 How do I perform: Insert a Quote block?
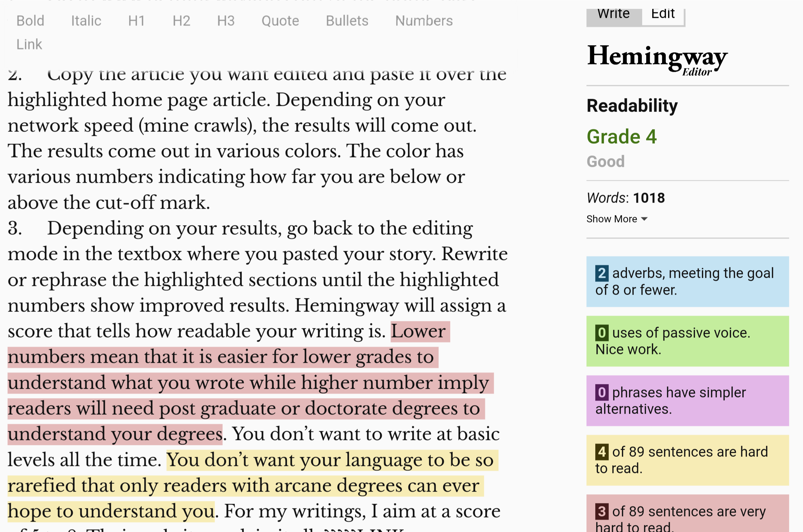coord(280,20)
